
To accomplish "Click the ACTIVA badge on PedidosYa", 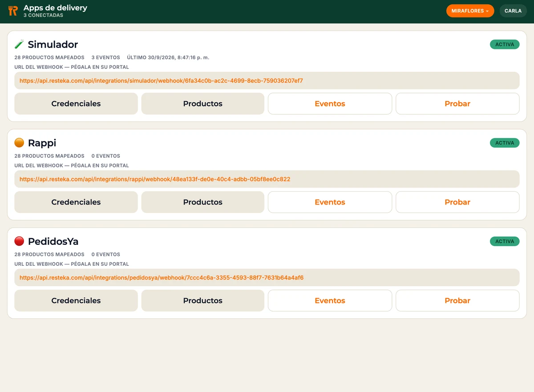I will 505,241.
